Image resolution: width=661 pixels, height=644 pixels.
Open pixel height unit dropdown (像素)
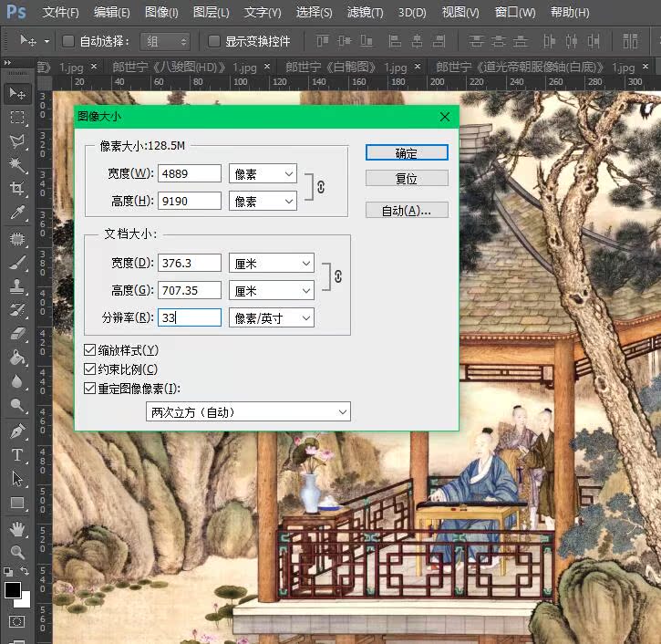coord(263,201)
